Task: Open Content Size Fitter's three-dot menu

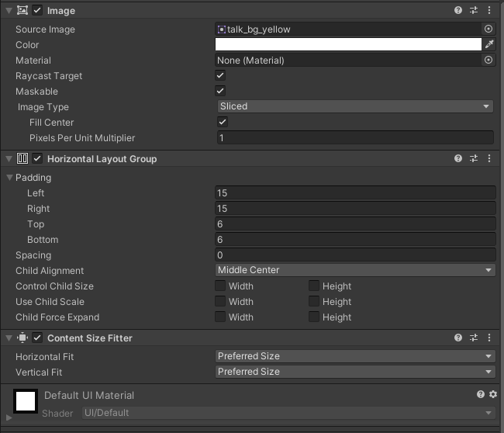Action: point(489,338)
